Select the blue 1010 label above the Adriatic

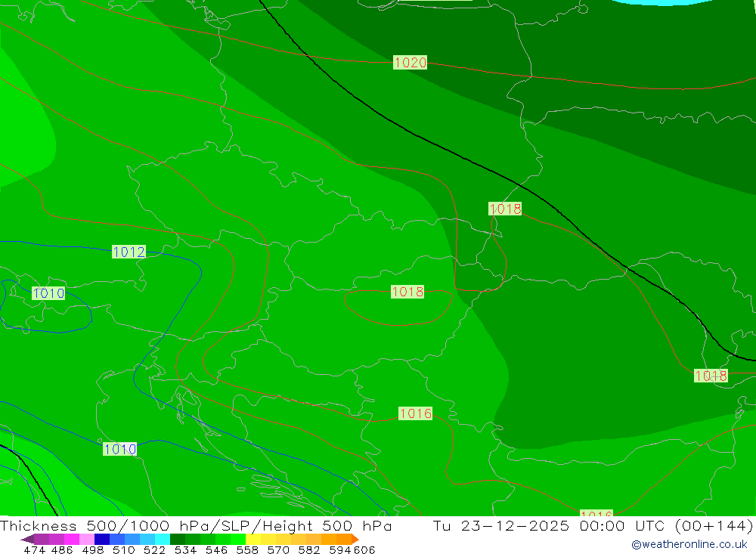120,449
